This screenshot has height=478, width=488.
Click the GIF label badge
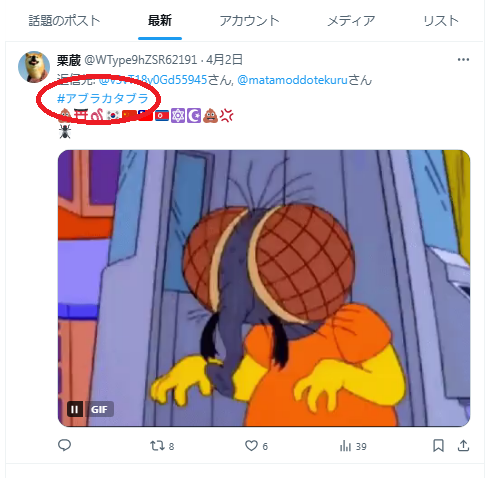point(99,409)
